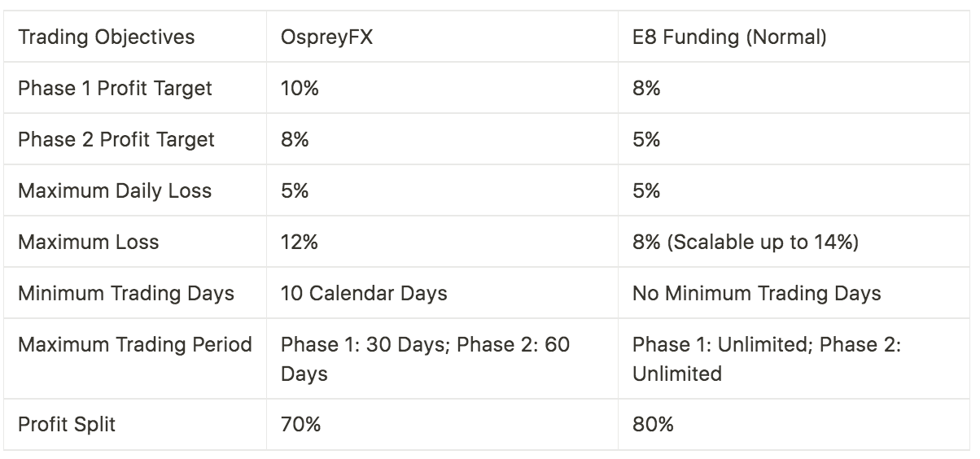The height and width of the screenshot is (459, 980).
Task: Click the OspreyFX 70% profit split cell
Action: 442,425
